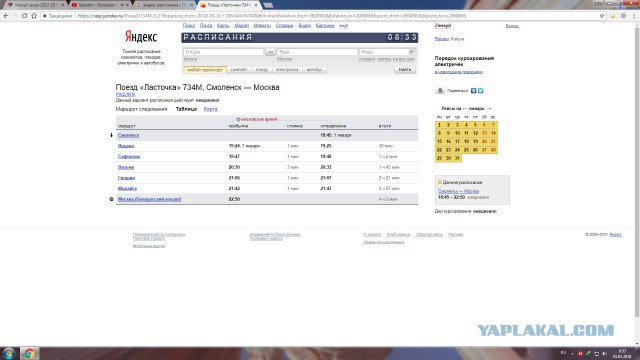Open the Маркет link in top menu

[x=242, y=25]
